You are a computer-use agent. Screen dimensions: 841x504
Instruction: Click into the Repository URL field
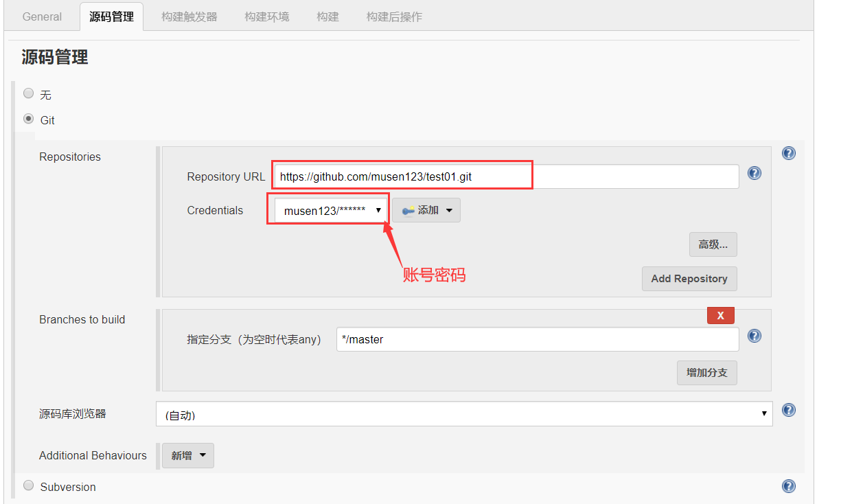click(x=505, y=176)
